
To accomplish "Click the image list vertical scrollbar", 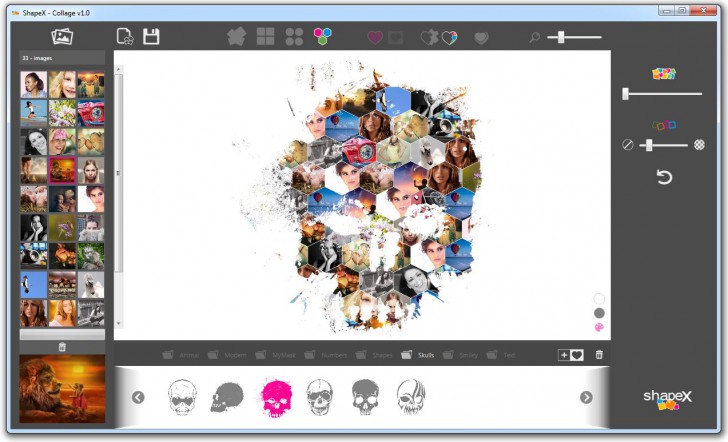I will click(x=119, y=173).
